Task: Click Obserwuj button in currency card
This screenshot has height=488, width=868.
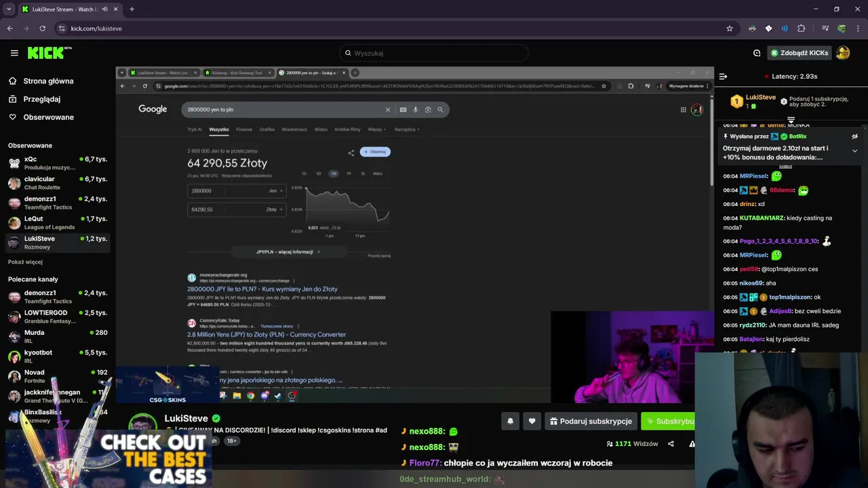Action: (375, 152)
